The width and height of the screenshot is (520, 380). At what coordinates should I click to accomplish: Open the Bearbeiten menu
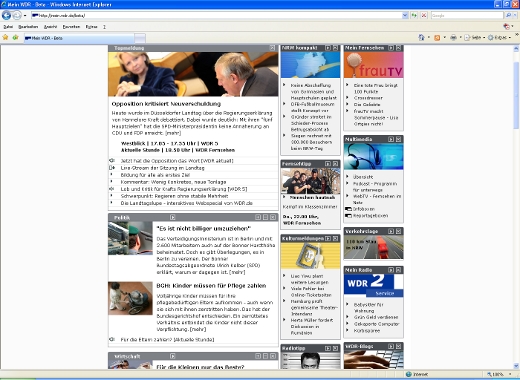pos(28,27)
